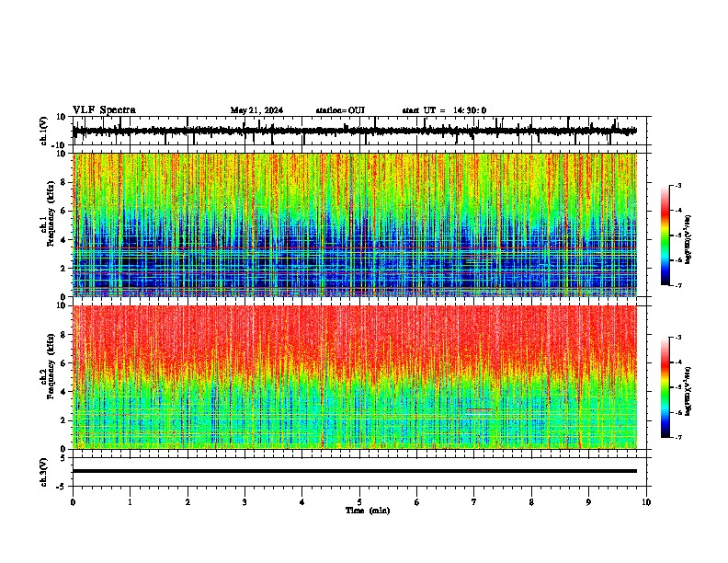
Task: Click the "8" kHz tick on ch.1 frequency axis
Action: [63, 182]
